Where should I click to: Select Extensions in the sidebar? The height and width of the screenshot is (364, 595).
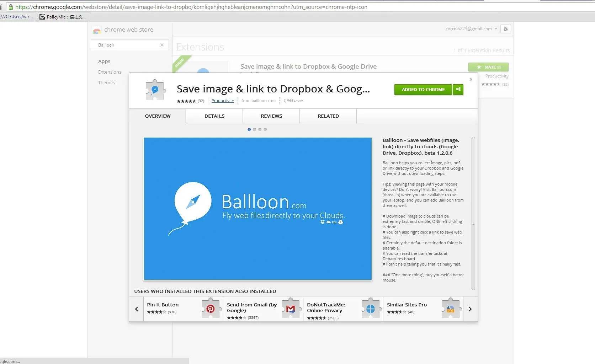[110, 72]
